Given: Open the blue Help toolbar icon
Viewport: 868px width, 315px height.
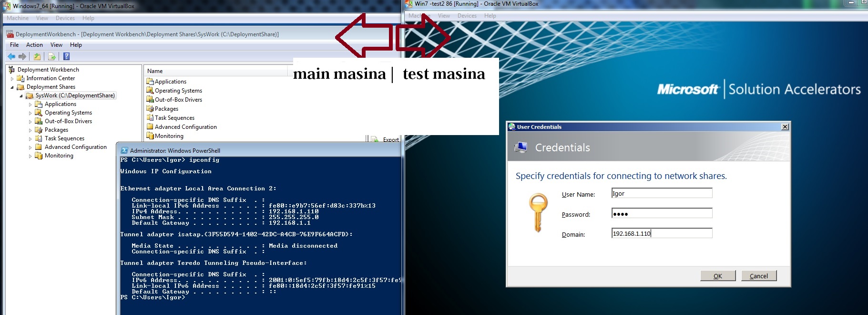Looking at the screenshot, I should pos(66,56).
